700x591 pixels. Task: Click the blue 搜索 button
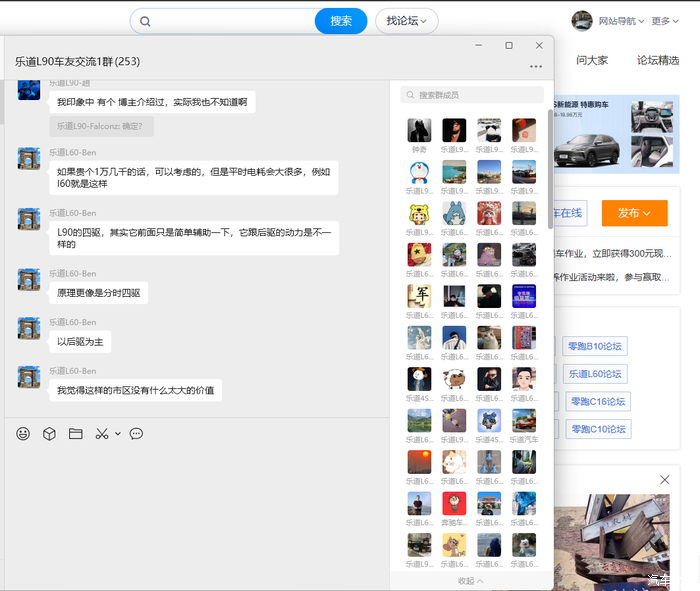tap(341, 21)
